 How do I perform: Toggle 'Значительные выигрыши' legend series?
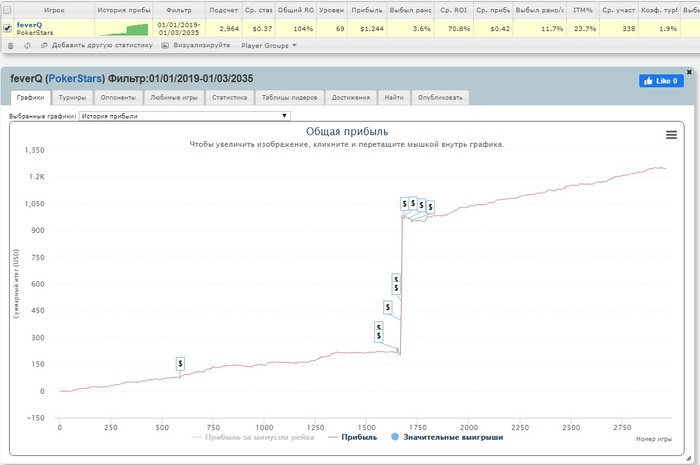click(447, 437)
